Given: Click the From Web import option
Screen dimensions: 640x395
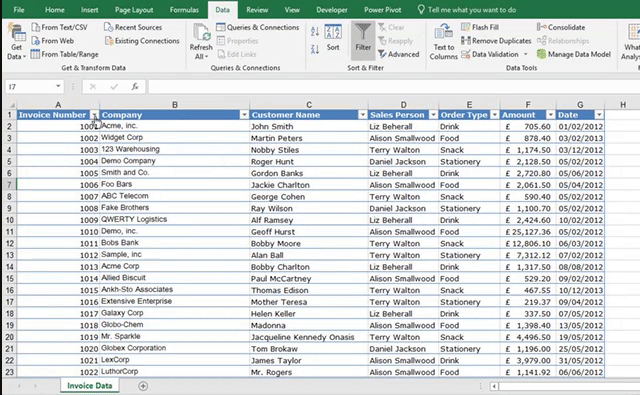Looking at the screenshot, I should click(x=53, y=41).
